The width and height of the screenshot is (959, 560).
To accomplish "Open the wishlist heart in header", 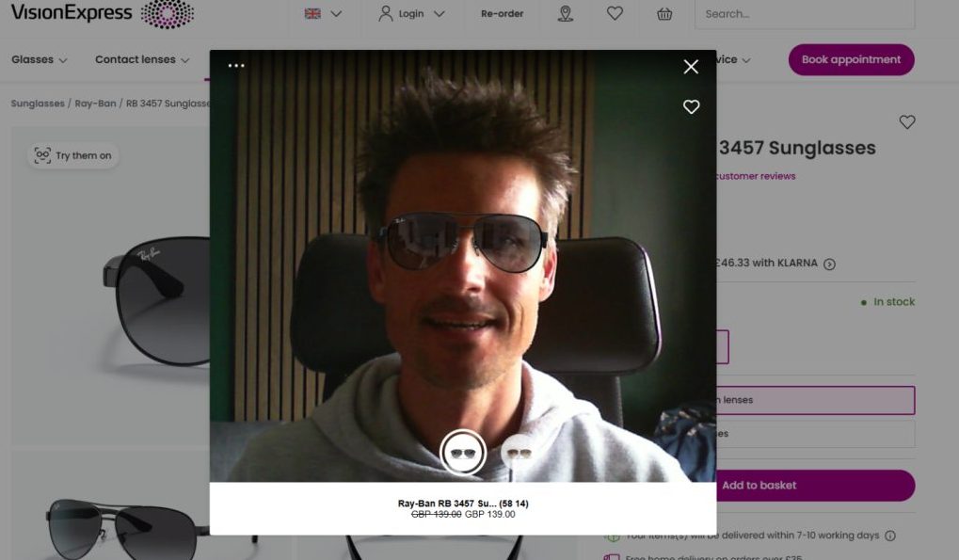I will 615,14.
